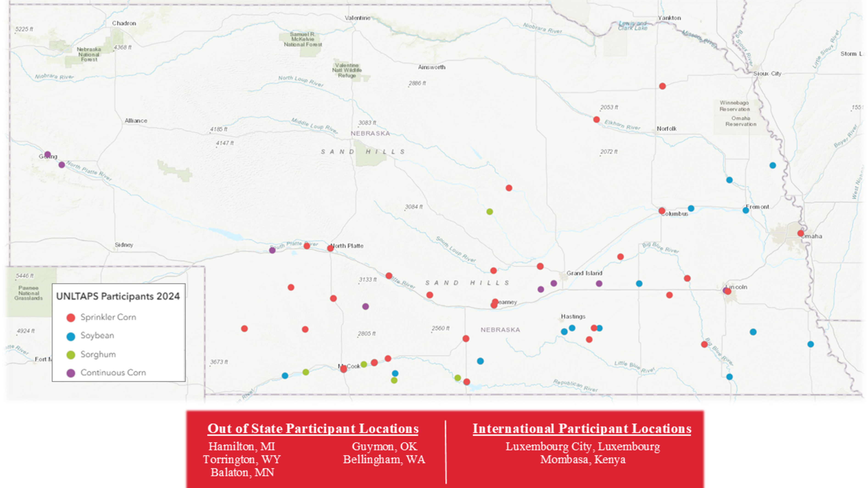868x488 pixels.
Task: Select the red marker on Columbus
Action: click(662, 211)
